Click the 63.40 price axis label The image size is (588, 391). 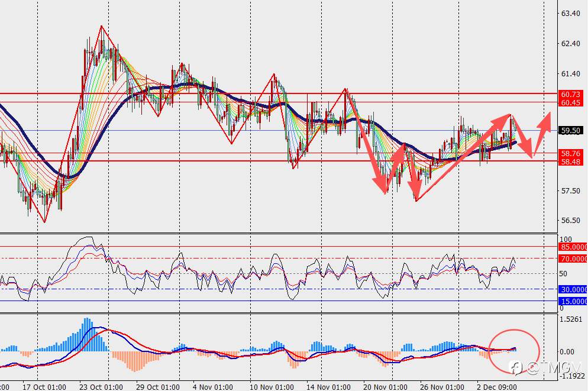click(x=570, y=14)
